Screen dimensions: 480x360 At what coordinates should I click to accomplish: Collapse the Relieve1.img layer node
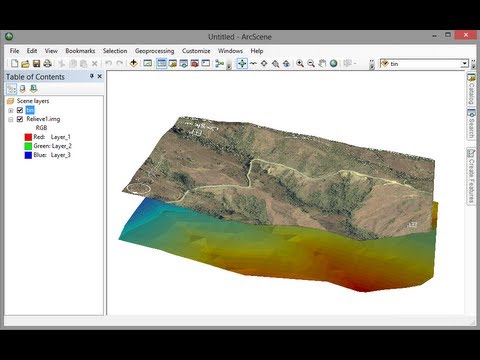coord(11,119)
